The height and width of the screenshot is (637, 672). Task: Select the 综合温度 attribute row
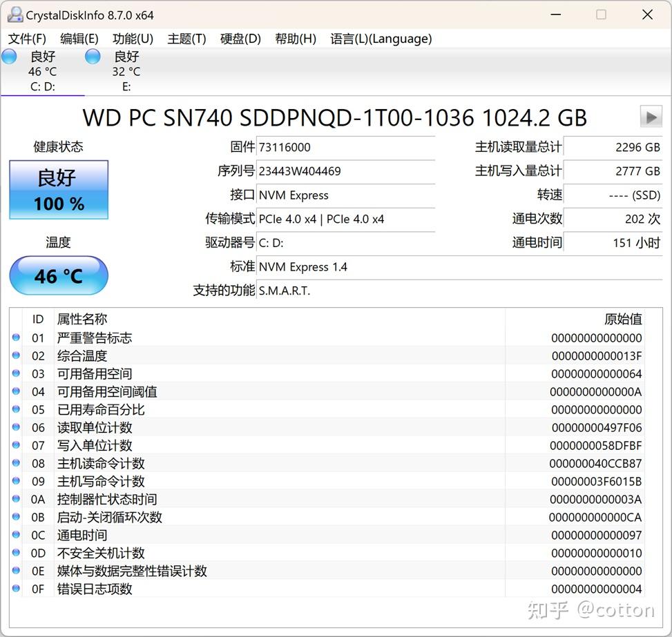[327, 355]
